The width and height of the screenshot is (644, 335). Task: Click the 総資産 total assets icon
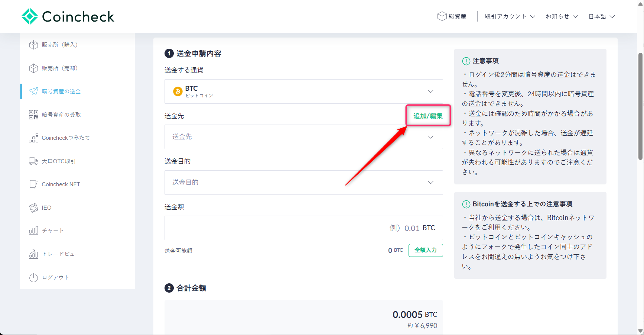(452, 16)
